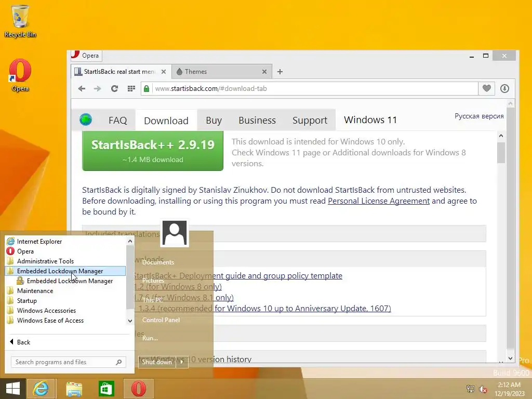Open the Personal License Agreement link

click(379, 201)
